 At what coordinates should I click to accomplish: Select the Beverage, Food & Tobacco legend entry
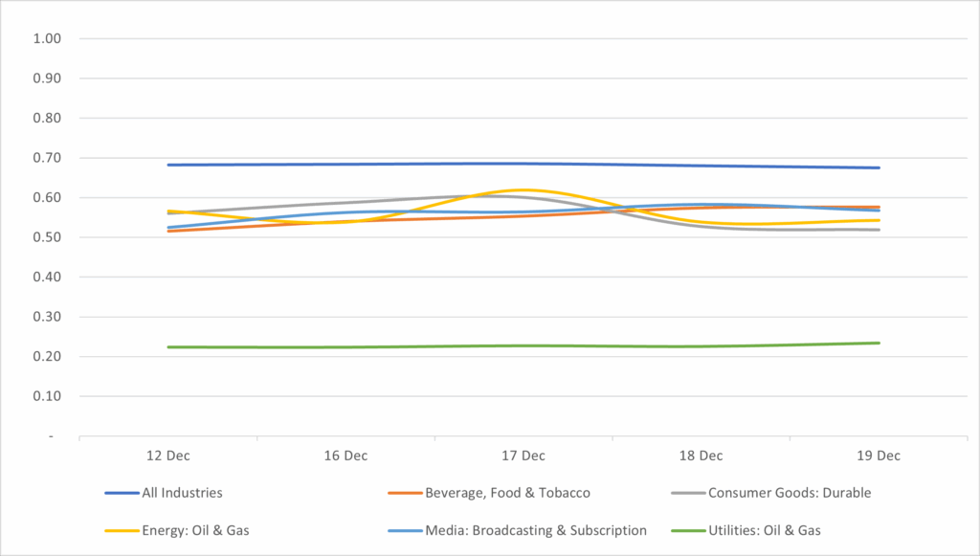[507, 493]
